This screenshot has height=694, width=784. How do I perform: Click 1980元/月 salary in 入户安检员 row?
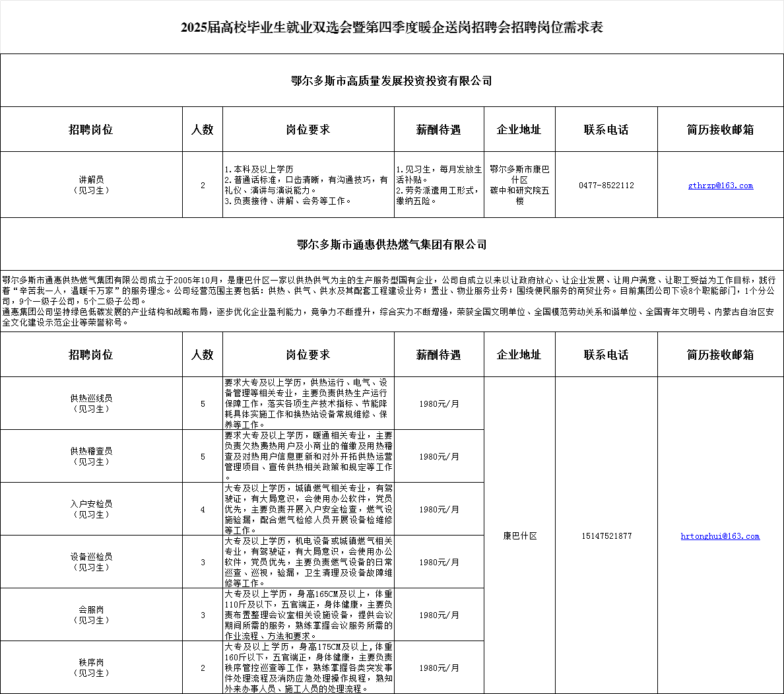[439, 510]
